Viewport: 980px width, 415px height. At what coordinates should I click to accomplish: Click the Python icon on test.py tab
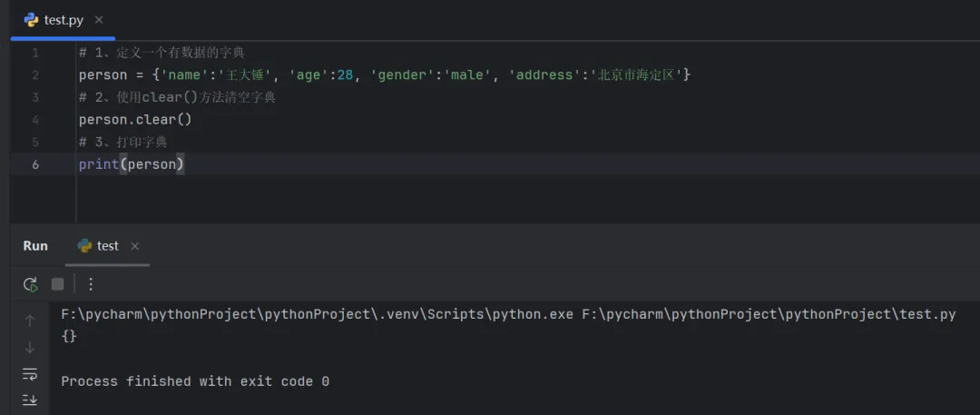32,19
